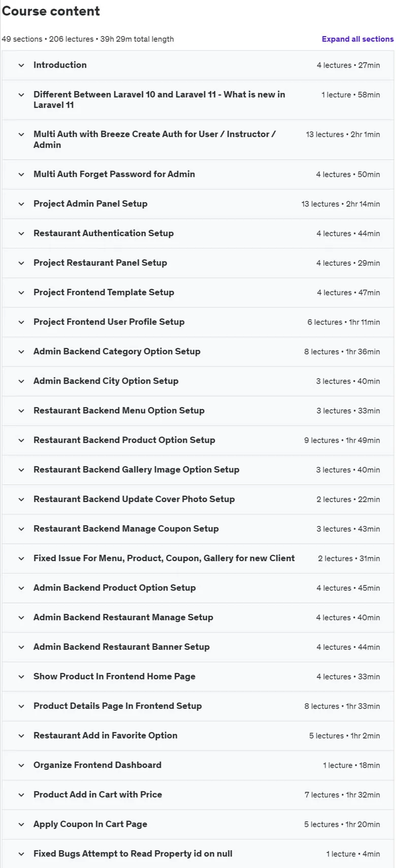396x868 pixels.
Task: Select Project Frontend User Profile Setup section
Action: pyautogui.click(x=198, y=322)
